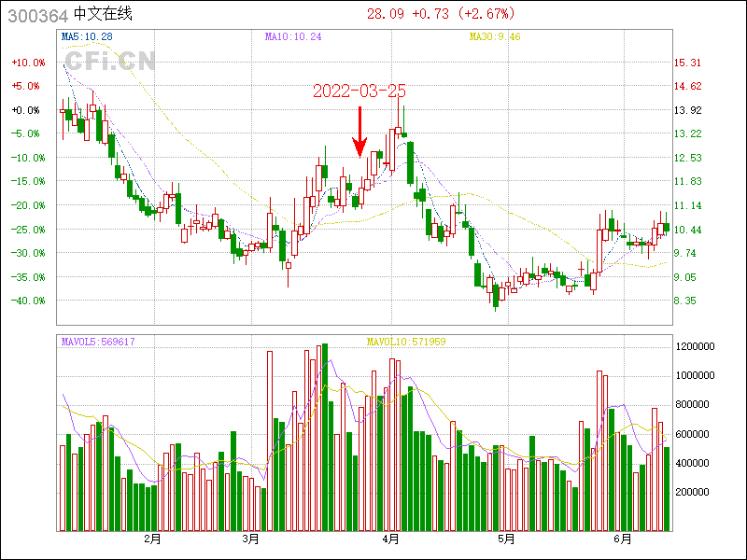The image size is (747, 560).
Task: Select the 2022-03-25 date annotation
Action: (x=359, y=91)
